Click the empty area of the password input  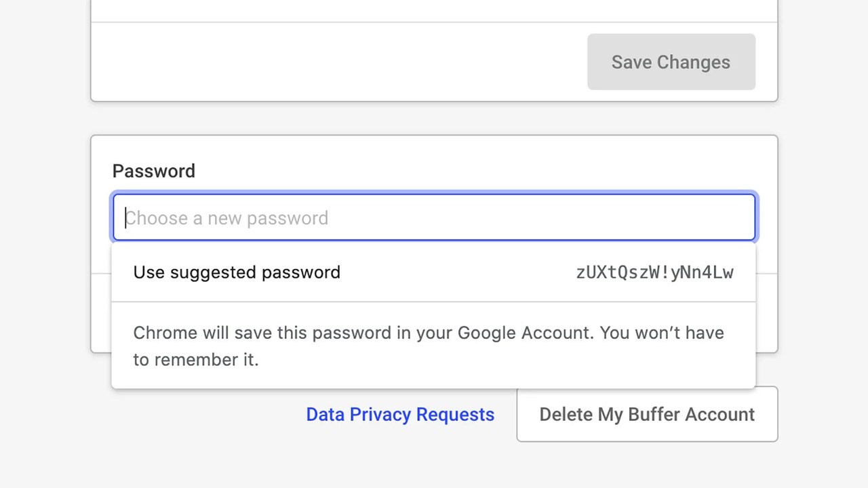click(x=542, y=218)
